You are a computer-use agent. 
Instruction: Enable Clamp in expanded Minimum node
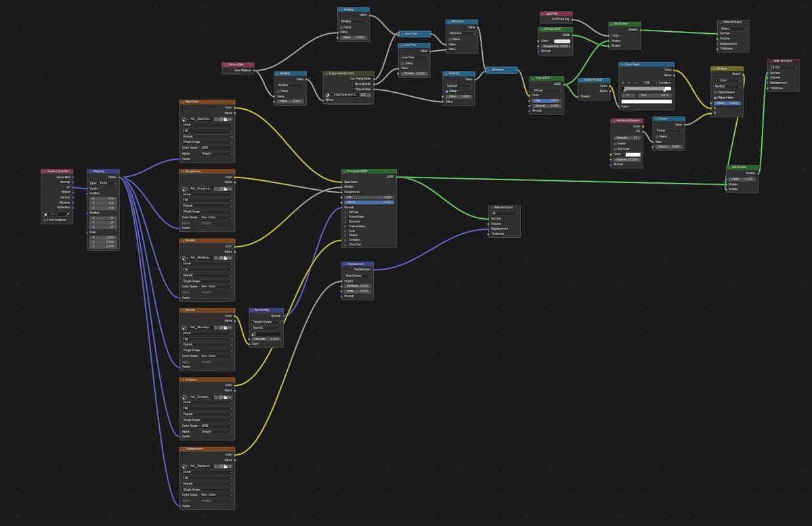click(x=450, y=39)
